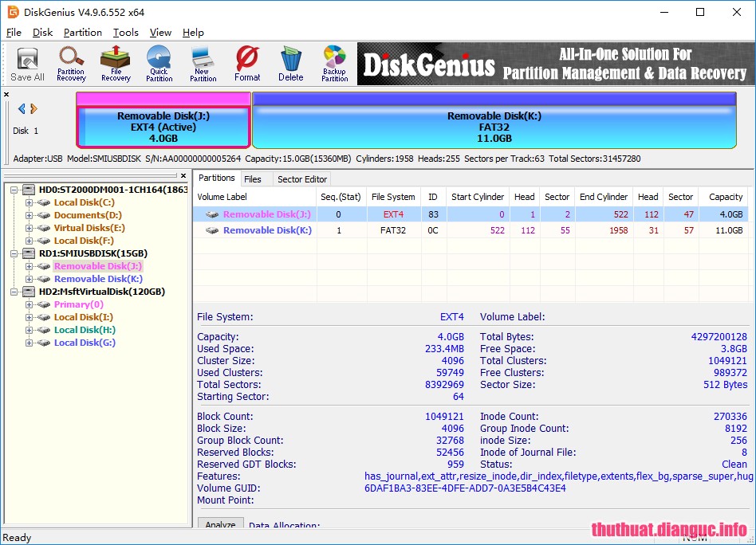Launch File Recovery tool

point(116,64)
